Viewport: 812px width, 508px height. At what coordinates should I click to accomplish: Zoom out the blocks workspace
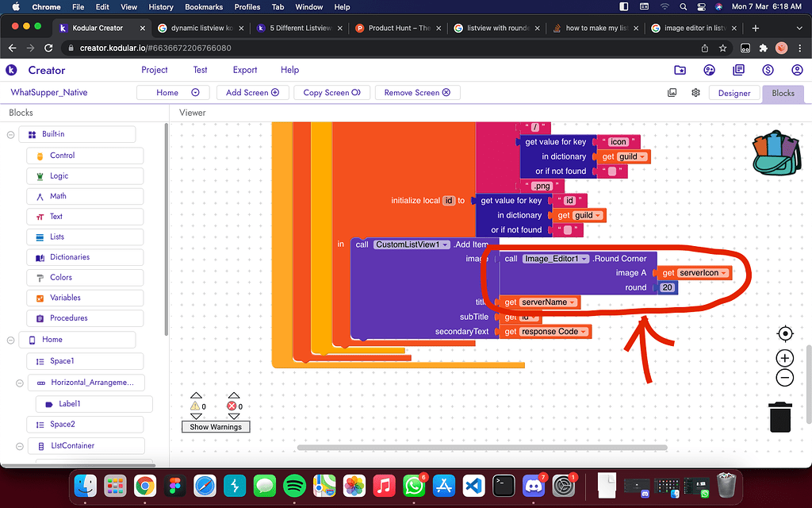point(785,378)
